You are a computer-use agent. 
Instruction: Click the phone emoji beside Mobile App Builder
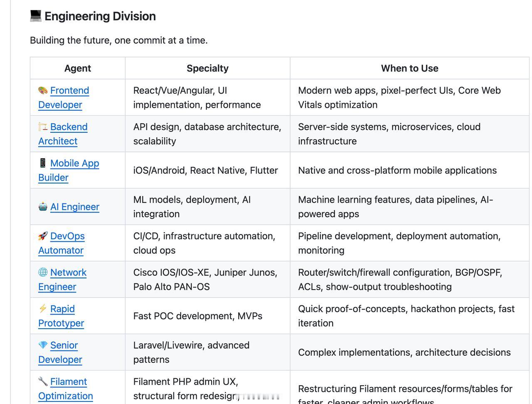[43, 163]
